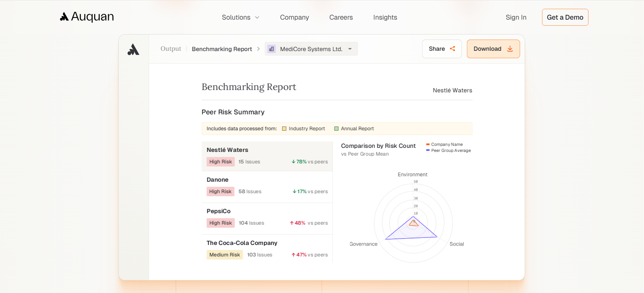This screenshot has height=293, width=644.
Task: Click the Social axis label on radar chart
Action: coord(457,244)
